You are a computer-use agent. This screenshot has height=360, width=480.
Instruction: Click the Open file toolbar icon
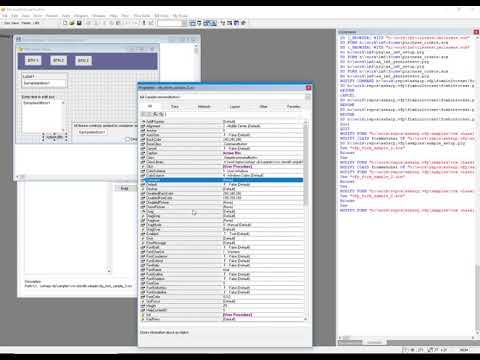coord(72,23)
